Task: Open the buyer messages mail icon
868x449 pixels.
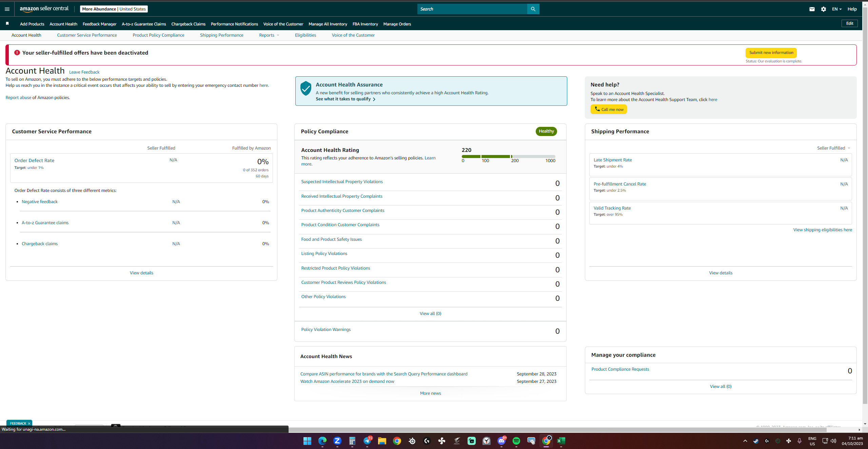Action: pyautogui.click(x=812, y=9)
